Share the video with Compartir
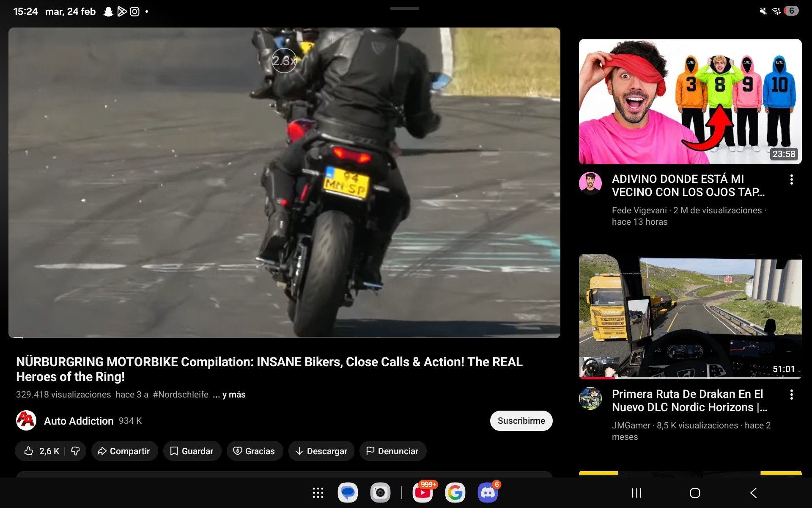The width and height of the screenshot is (812, 508). click(x=124, y=451)
